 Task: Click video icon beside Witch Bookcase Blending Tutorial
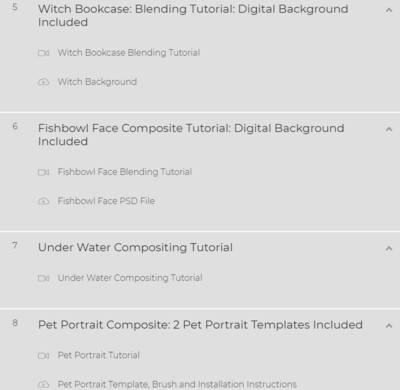pyautogui.click(x=43, y=53)
